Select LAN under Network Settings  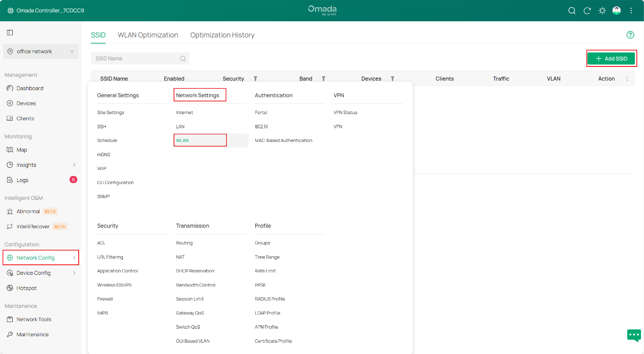(180, 127)
